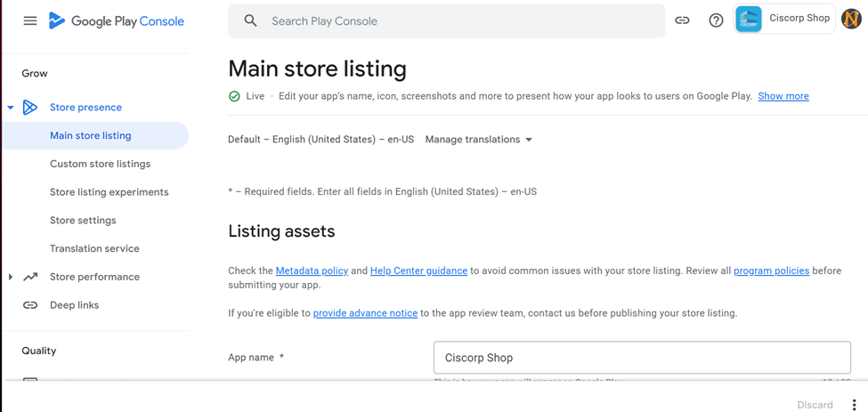This screenshot has width=868, height=412.
Task: Expand the Store performance section arrow
Action: point(11,277)
